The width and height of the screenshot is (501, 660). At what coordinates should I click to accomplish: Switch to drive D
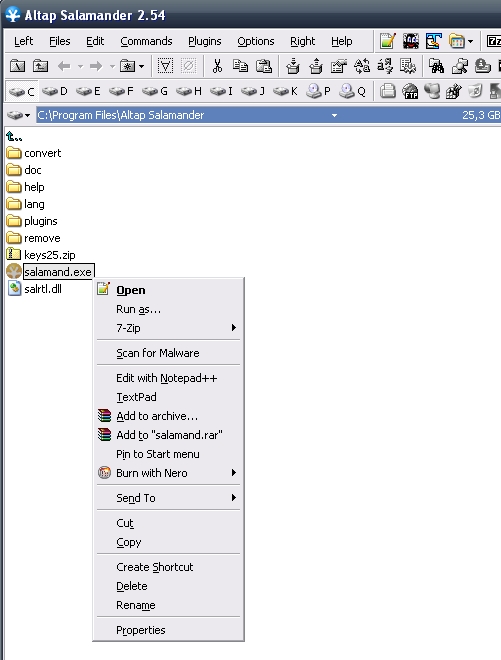tap(55, 91)
